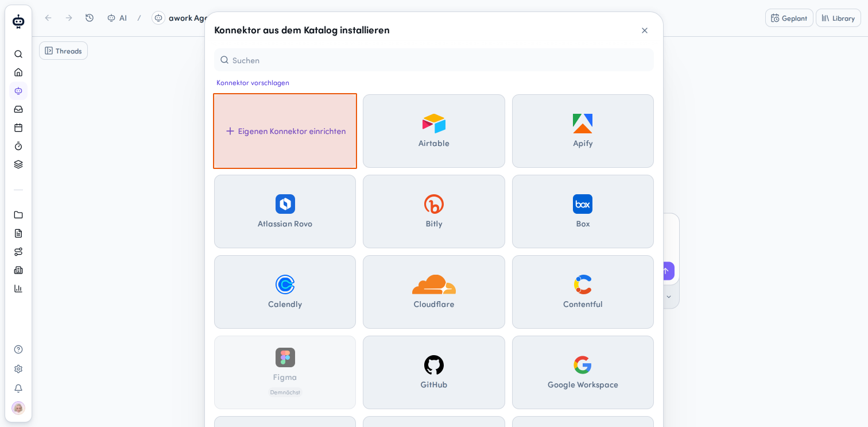Image resolution: width=868 pixels, height=427 pixels.
Task: Select the Airtable connector card
Action: tap(434, 131)
